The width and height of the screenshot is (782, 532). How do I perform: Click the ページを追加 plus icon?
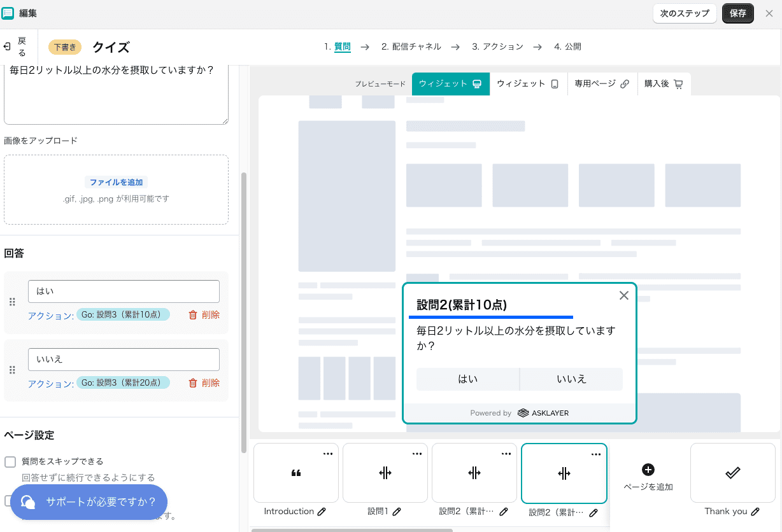(x=648, y=470)
